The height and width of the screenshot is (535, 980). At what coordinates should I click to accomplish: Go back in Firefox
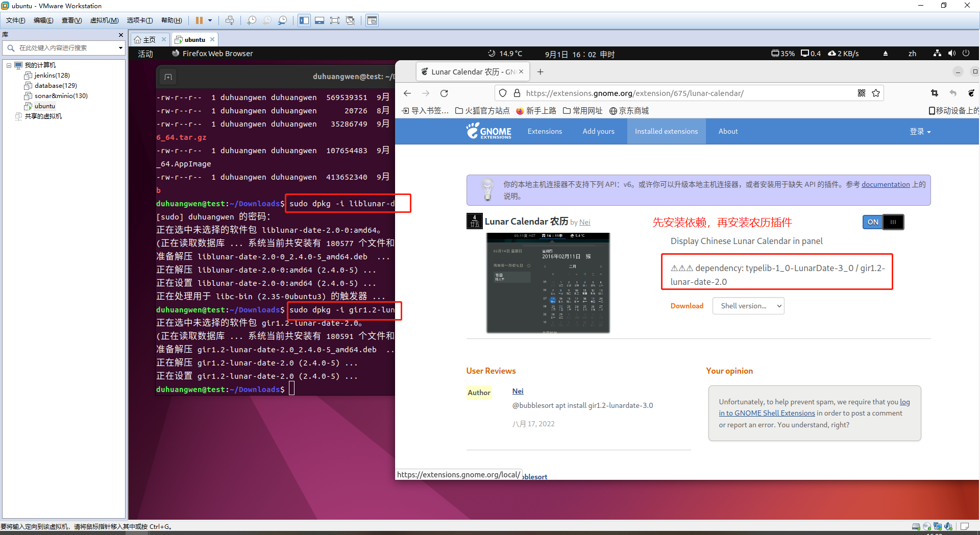coord(407,93)
